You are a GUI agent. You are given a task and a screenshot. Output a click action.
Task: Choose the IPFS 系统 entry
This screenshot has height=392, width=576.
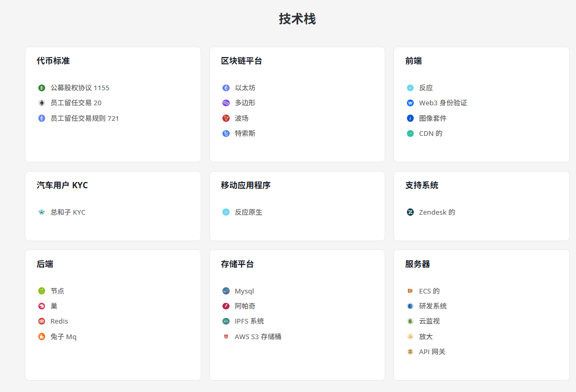point(249,321)
